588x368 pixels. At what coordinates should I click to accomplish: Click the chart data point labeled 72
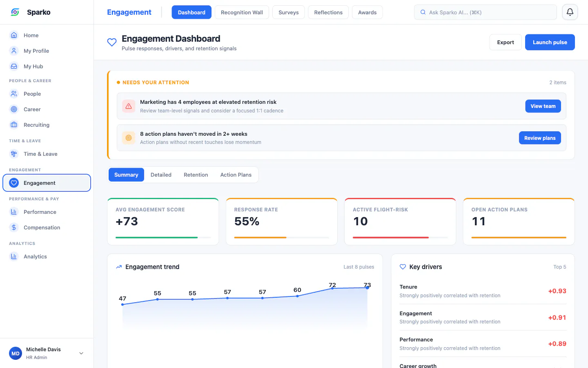(x=332, y=288)
